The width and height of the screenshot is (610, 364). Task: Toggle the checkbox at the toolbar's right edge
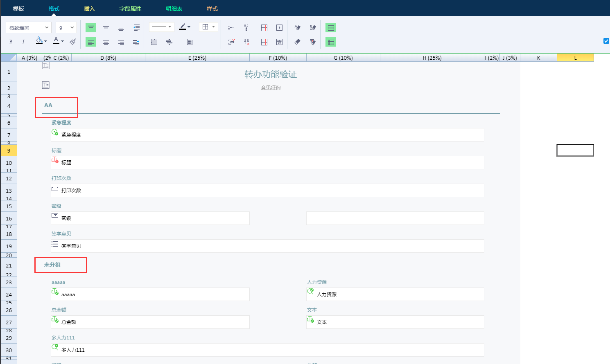click(x=606, y=41)
